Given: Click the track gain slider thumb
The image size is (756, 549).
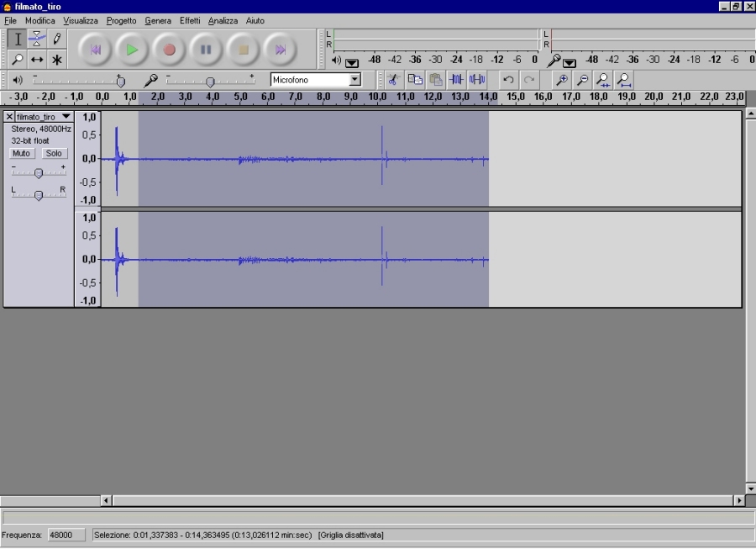Looking at the screenshot, I should [x=39, y=172].
